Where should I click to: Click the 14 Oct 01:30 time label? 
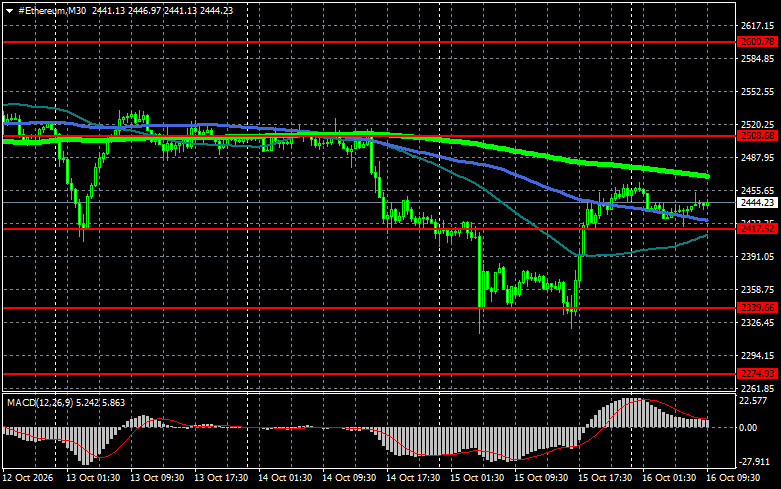(x=285, y=478)
